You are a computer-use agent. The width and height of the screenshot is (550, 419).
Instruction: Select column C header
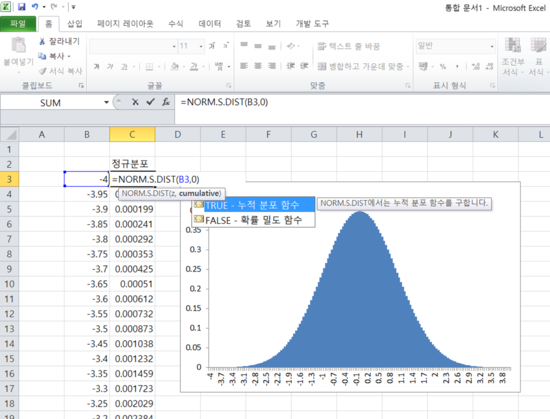coord(132,134)
